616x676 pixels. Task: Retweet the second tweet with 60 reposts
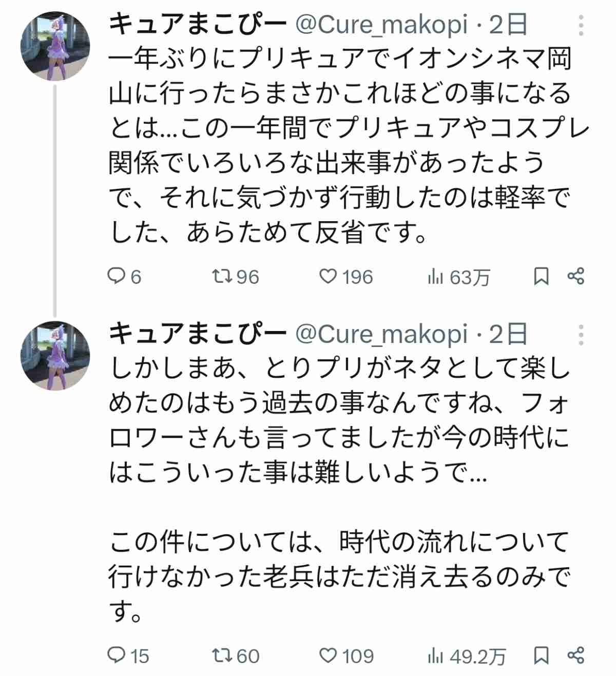pos(222,655)
